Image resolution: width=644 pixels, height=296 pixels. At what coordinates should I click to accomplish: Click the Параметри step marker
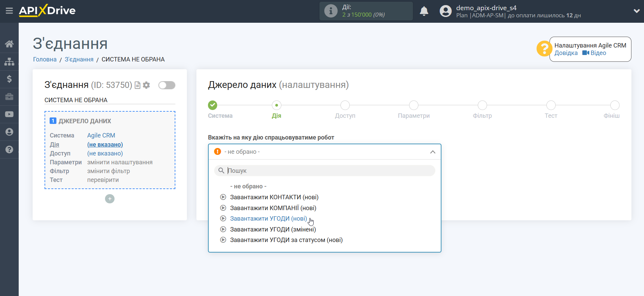tap(414, 105)
